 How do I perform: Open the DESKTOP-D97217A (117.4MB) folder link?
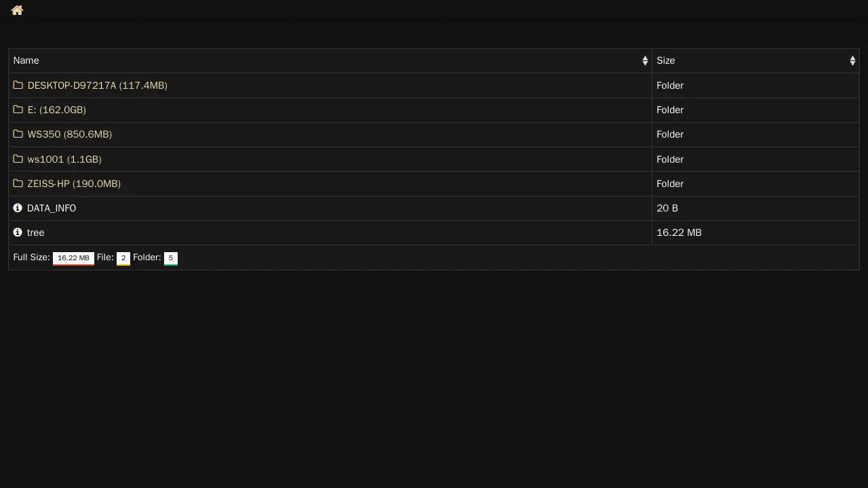97,85
